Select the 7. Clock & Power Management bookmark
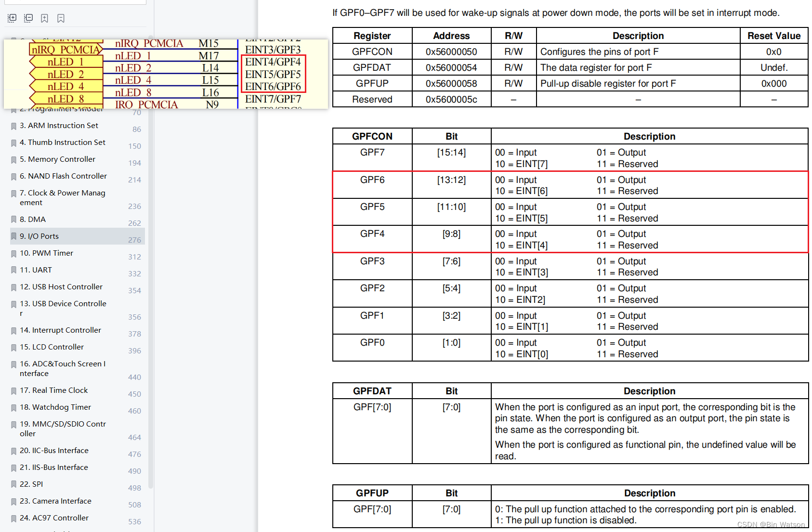812x532 pixels. point(63,197)
